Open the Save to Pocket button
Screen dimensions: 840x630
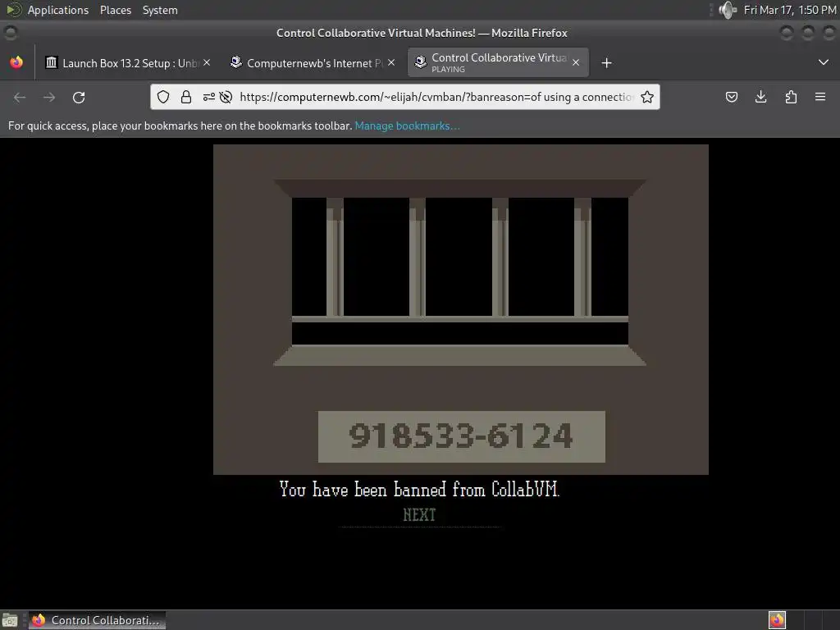(x=732, y=97)
